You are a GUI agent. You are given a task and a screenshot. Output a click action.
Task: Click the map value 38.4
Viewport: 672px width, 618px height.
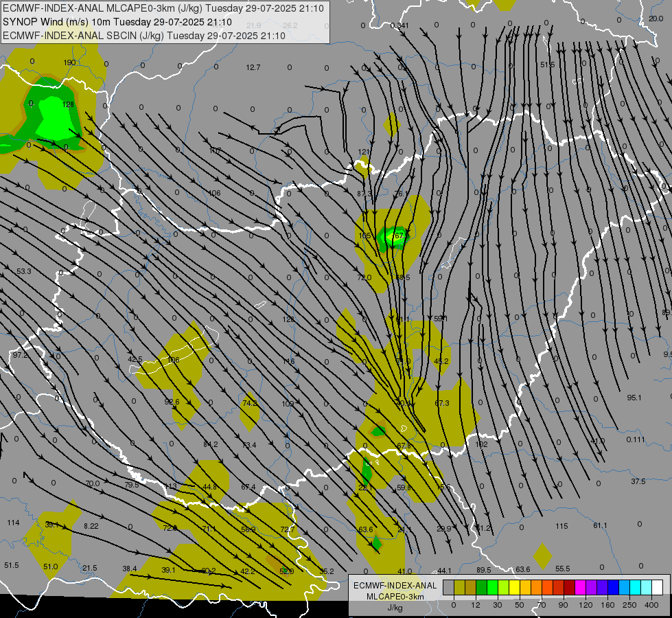pos(130,569)
